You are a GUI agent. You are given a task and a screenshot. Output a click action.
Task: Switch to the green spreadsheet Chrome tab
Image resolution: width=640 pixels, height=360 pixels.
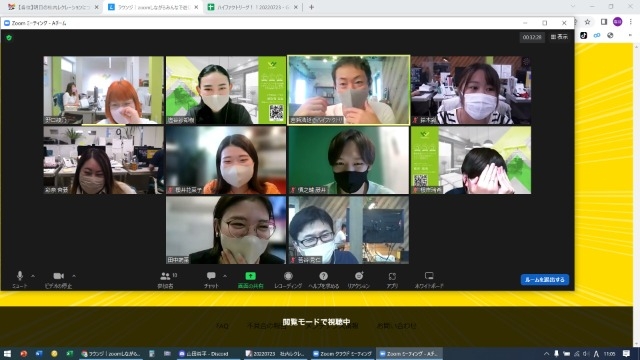coord(251,7)
